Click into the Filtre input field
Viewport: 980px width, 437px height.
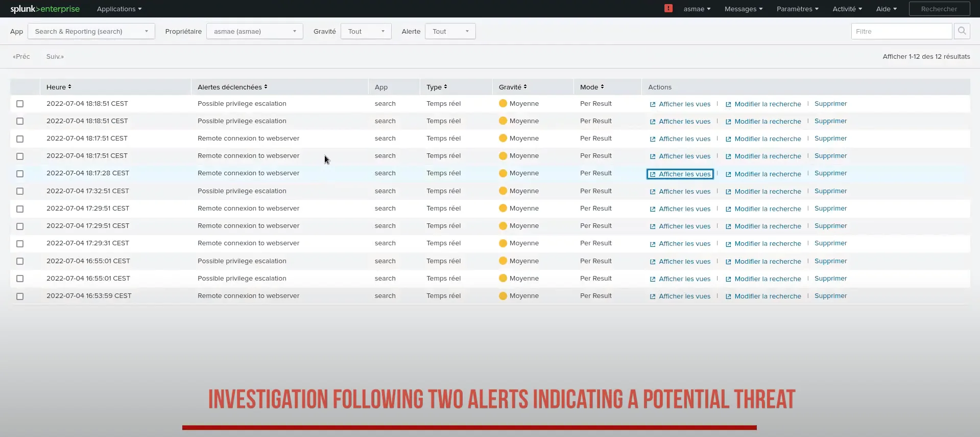pos(901,31)
